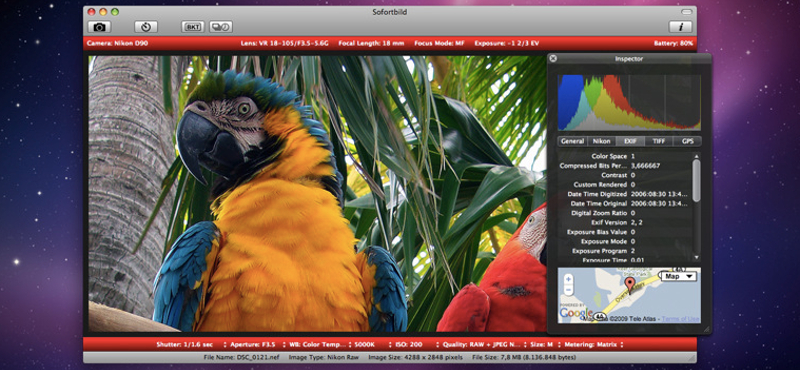
Task: Click the RGB histogram in Inspector
Action: click(629, 103)
